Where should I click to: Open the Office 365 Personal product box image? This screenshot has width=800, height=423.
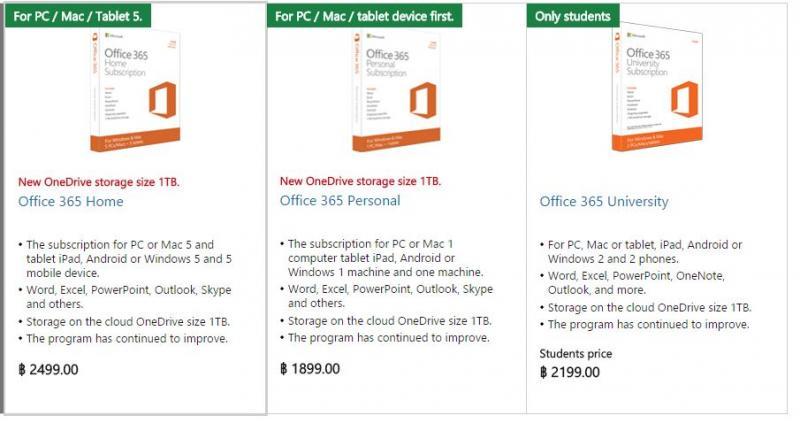397,91
